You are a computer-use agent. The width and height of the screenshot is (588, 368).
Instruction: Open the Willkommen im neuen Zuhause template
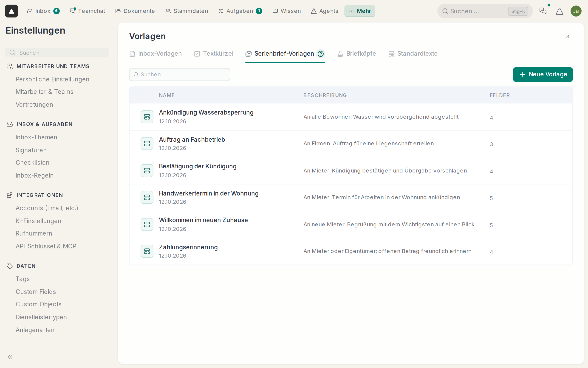351,225
